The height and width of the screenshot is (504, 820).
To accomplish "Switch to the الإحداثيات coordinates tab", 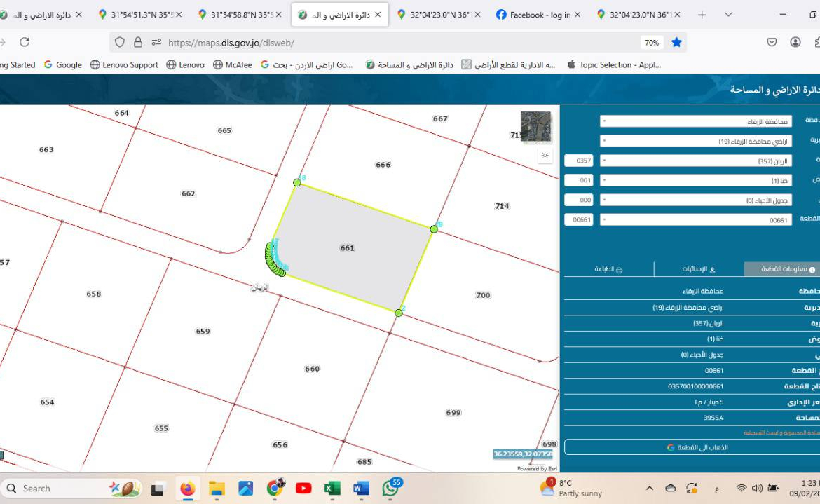I will (x=699, y=269).
